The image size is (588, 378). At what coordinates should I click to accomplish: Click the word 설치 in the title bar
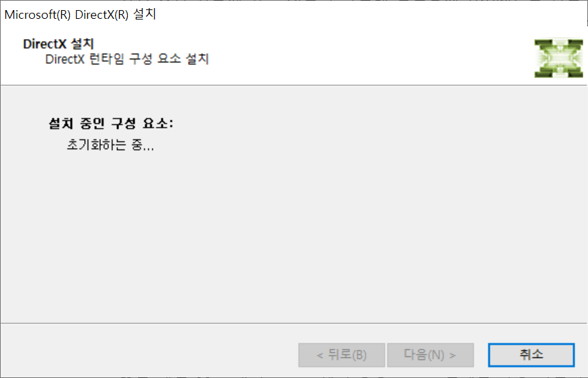click(x=145, y=14)
